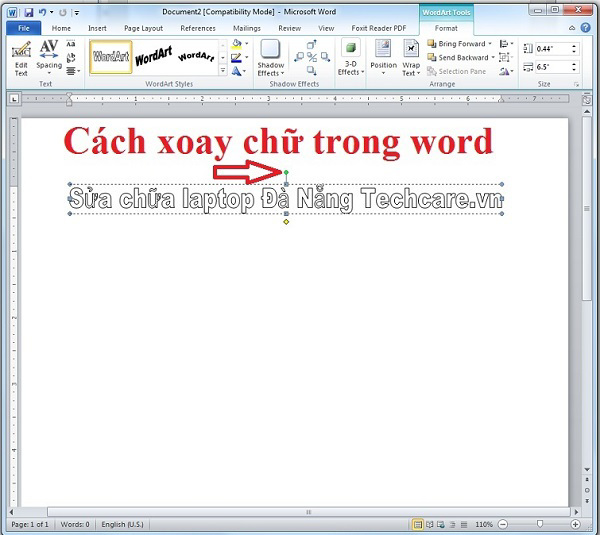Open the Size dialog launcher

pos(576,85)
